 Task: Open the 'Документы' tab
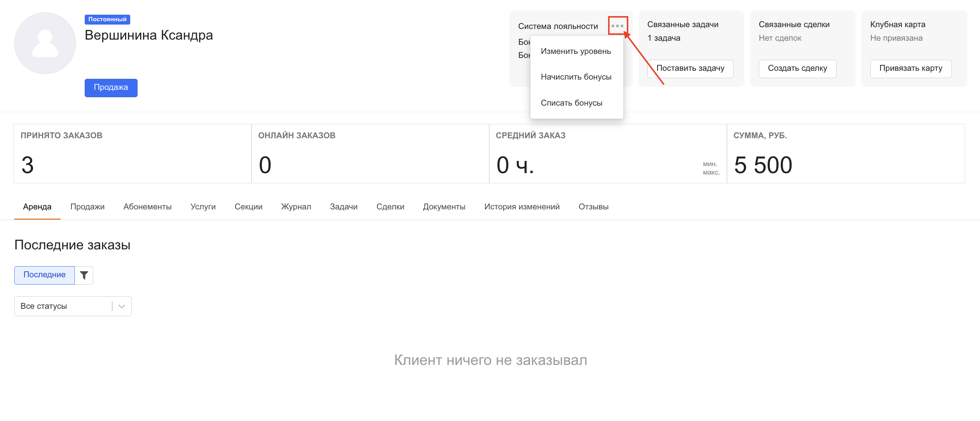click(443, 207)
